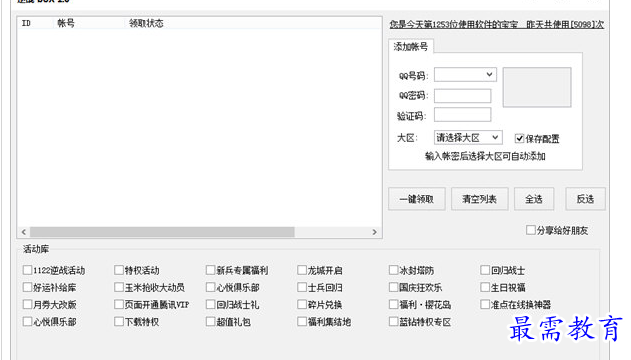
Task: Toggle the 超值礼包 checkbox
Action: click(210, 321)
